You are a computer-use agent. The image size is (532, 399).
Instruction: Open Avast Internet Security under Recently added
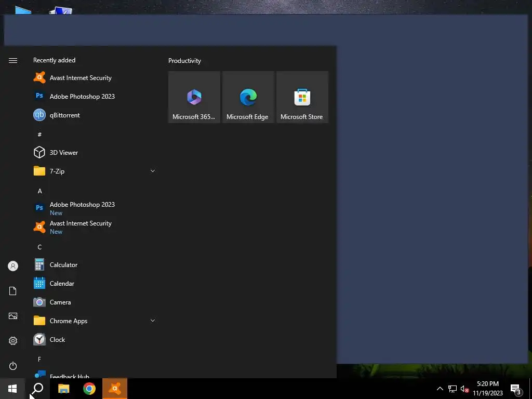(95, 78)
